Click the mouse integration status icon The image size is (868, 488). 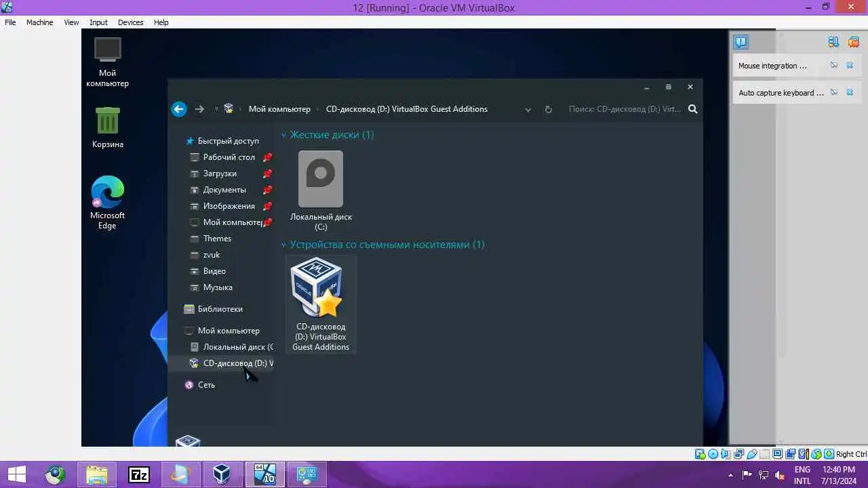[816, 454]
